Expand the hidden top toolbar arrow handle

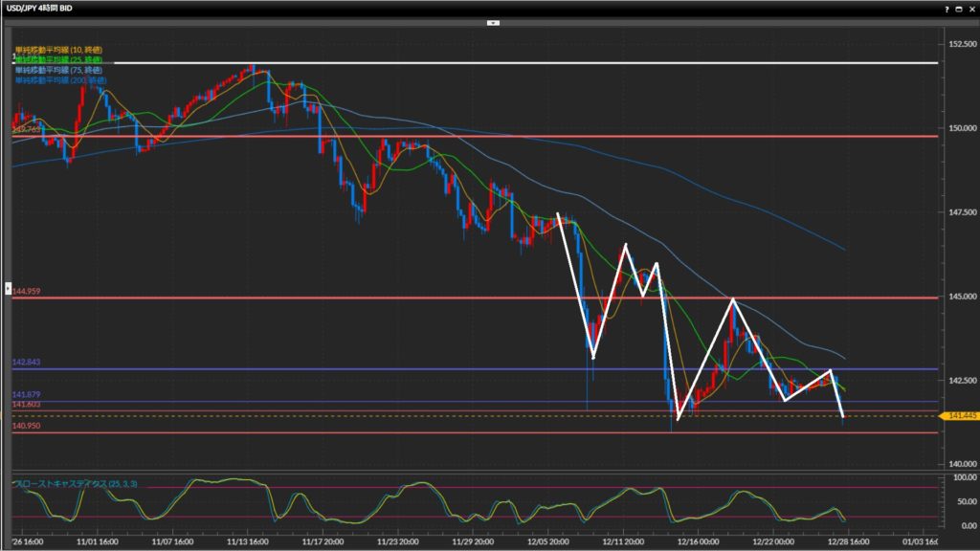click(492, 22)
